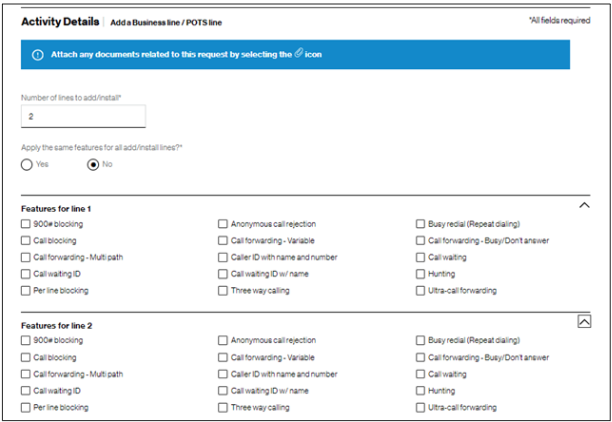Image resolution: width=612 pixels, height=422 pixels.
Task: Select the No radio button
Action: click(93, 164)
